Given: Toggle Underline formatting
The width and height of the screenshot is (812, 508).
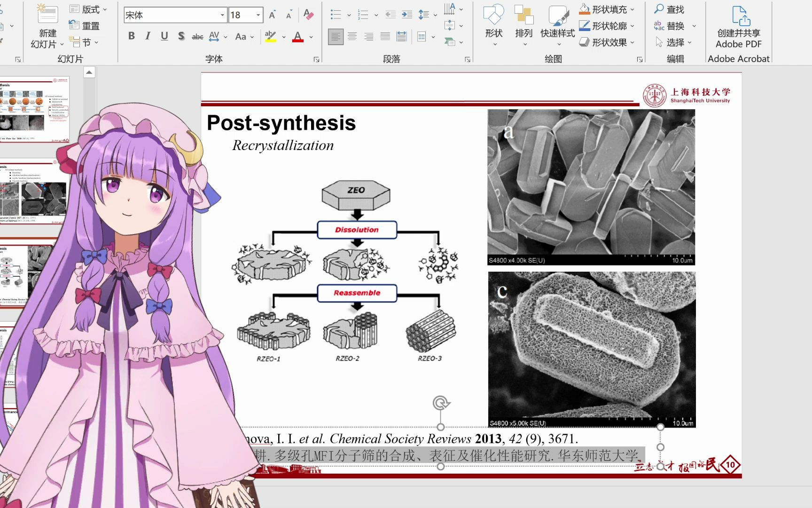Looking at the screenshot, I should tap(164, 36).
